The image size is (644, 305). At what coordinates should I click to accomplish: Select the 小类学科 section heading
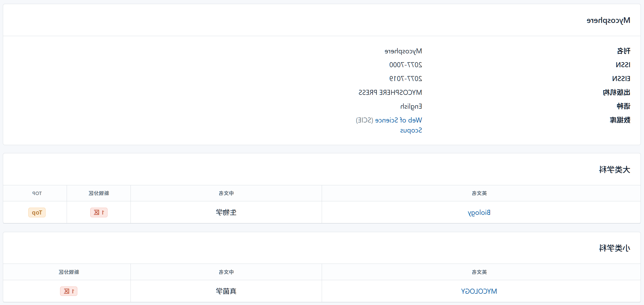[x=615, y=248]
